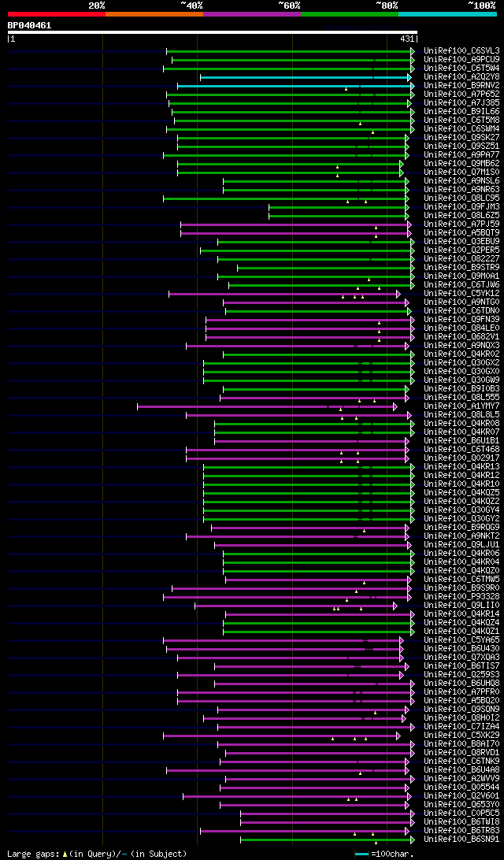Screen dimensions: 504x860
Task: Select the UniRef100_Q30GY2 label
Action: [x=461, y=519]
